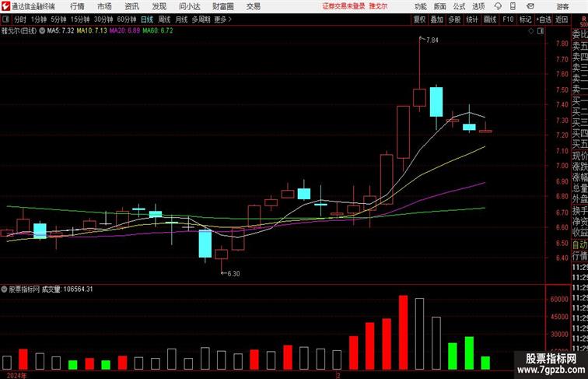This screenshot has height=379, width=588.
Task: Select the 月线 monthly period
Action: tap(181, 19)
